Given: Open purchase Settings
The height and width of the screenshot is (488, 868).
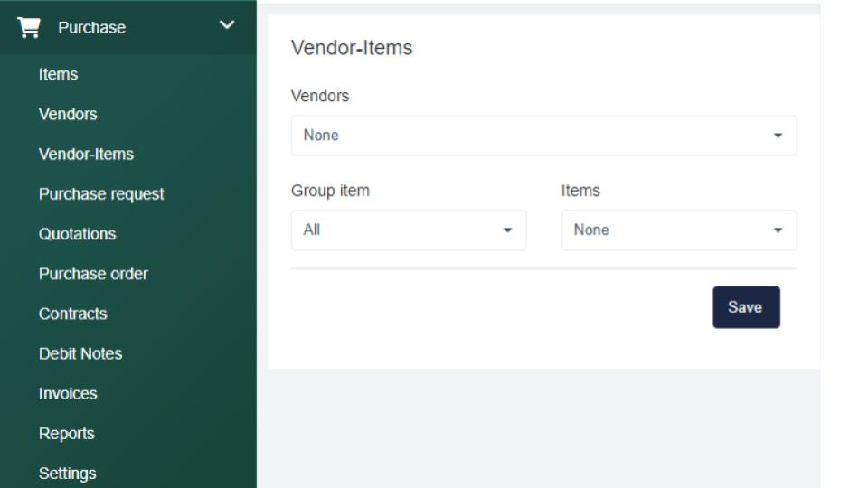Looking at the screenshot, I should [x=67, y=473].
